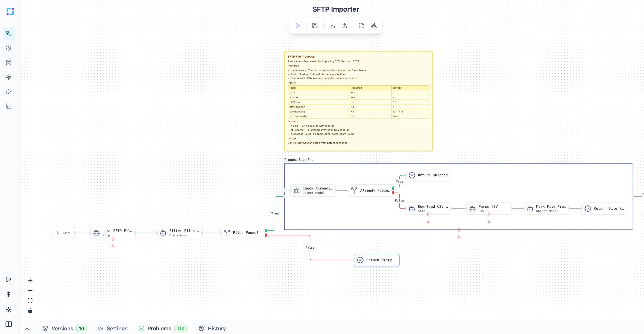
Task: Open the sub-scenario tree icon in toolbar
Action: point(374,26)
